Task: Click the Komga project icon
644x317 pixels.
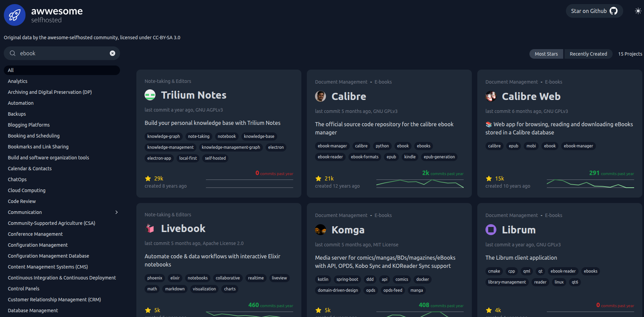Action: pyautogui.click(x=320, y=230)
